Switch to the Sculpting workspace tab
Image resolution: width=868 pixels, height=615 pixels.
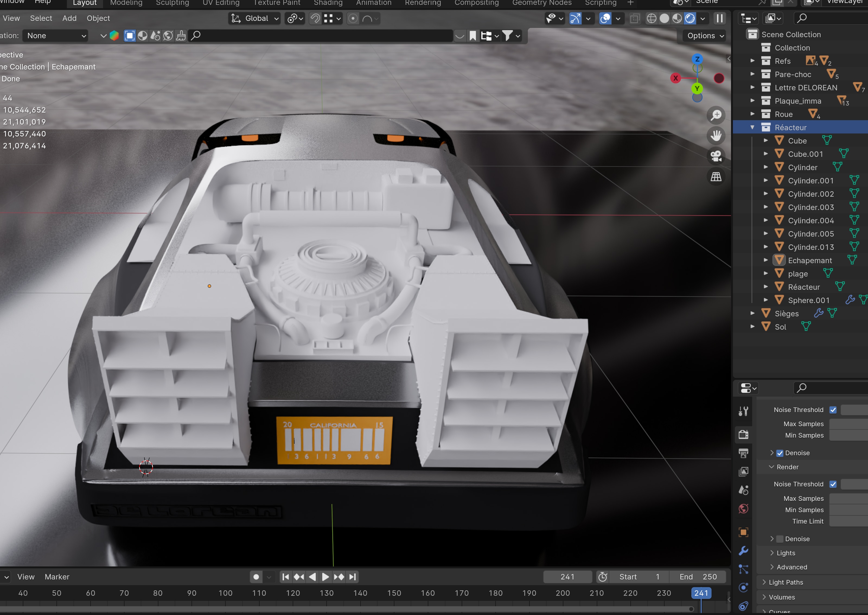tap(172, 3)
